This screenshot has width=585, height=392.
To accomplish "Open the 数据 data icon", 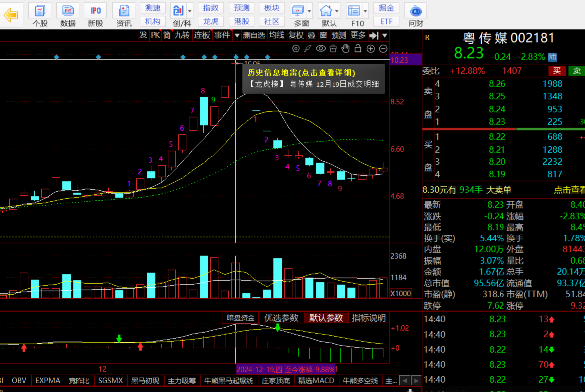I will pyautogui.click(x=68, y=15).
